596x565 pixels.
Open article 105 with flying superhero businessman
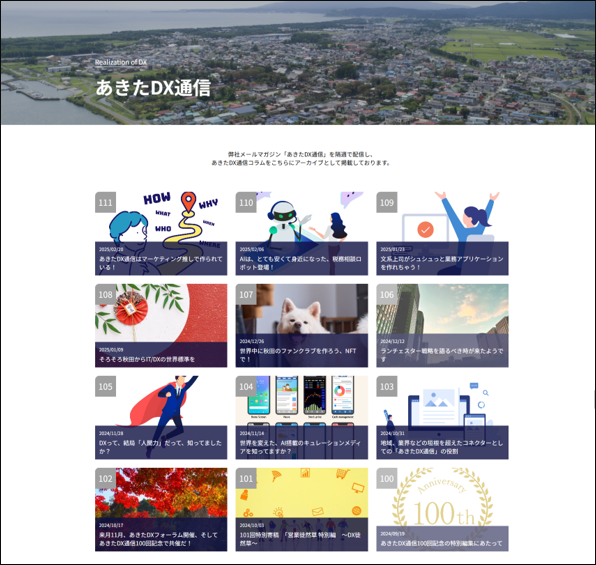(x=161, y=417)
